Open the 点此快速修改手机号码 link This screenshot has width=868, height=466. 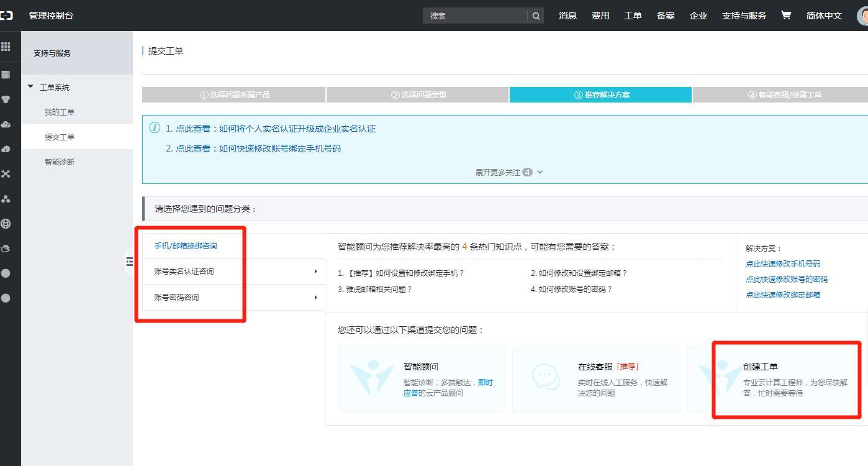coord(782,263)
